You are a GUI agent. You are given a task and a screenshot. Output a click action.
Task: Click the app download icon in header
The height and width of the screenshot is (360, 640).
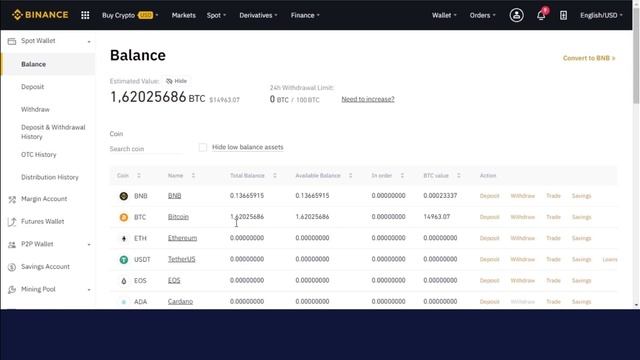point(563,15)
